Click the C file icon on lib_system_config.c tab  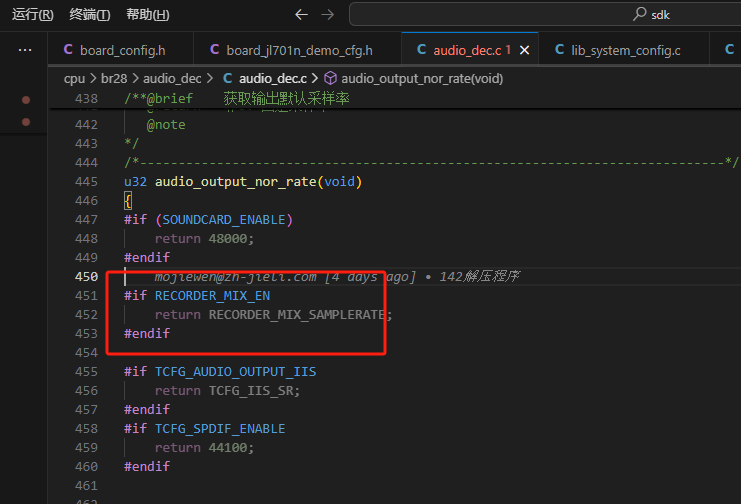click(x=560, y=49)
